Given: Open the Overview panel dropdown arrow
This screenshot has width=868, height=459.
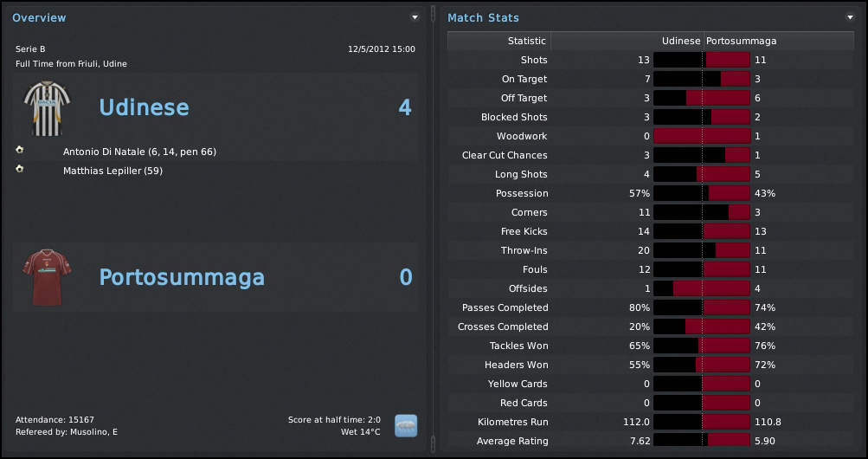Looking at the screenshot, I should pyautogui.click(x=415, y=17).
